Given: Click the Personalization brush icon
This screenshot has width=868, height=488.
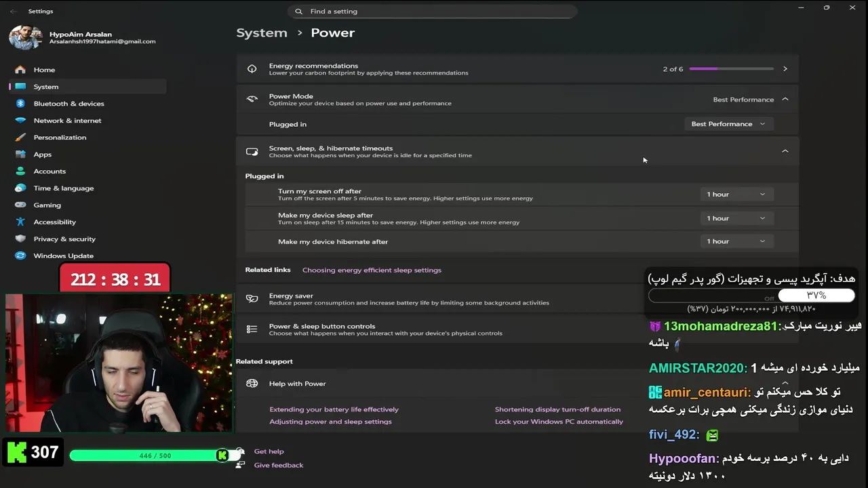Looking at the screenshot, I should coord(20,138).
